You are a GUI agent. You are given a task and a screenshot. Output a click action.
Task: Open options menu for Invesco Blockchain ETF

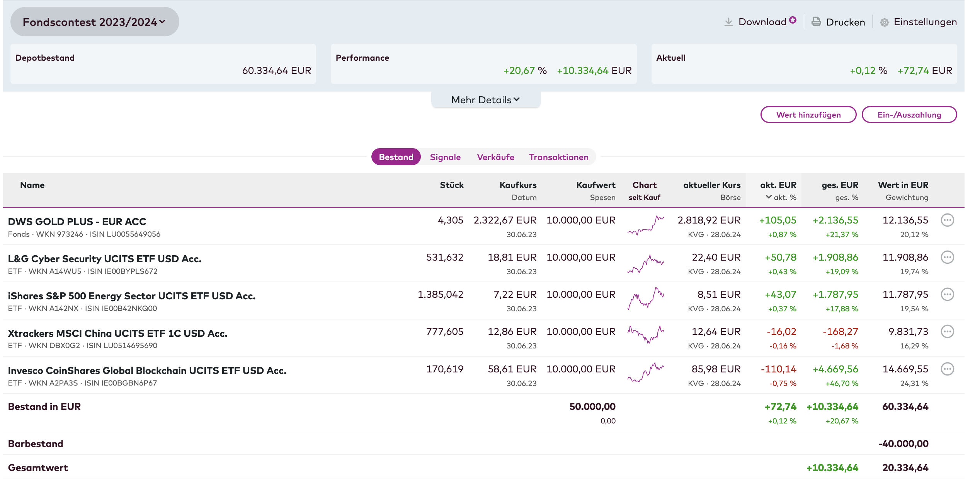pyautogui.click(x=947, y=369)
